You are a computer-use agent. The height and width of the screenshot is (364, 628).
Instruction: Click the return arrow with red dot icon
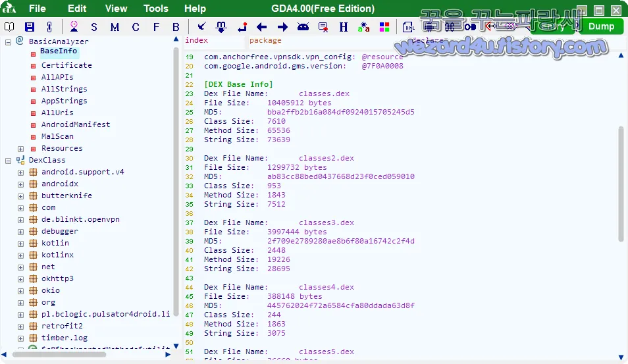pos(242,27)
